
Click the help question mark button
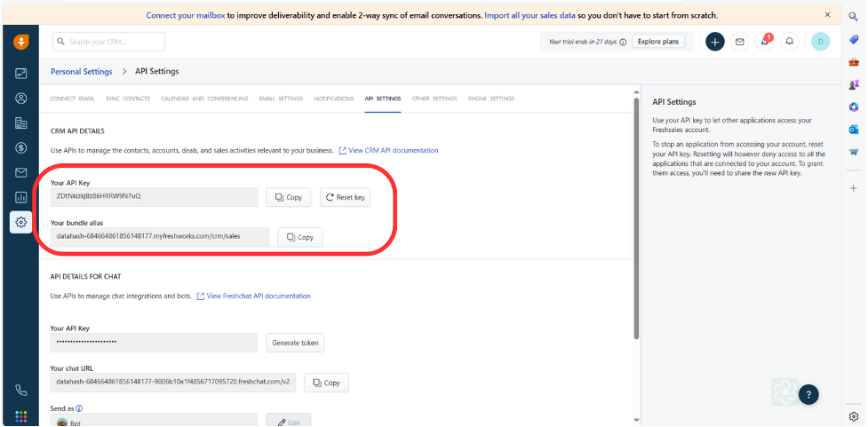tap(808, 394)
